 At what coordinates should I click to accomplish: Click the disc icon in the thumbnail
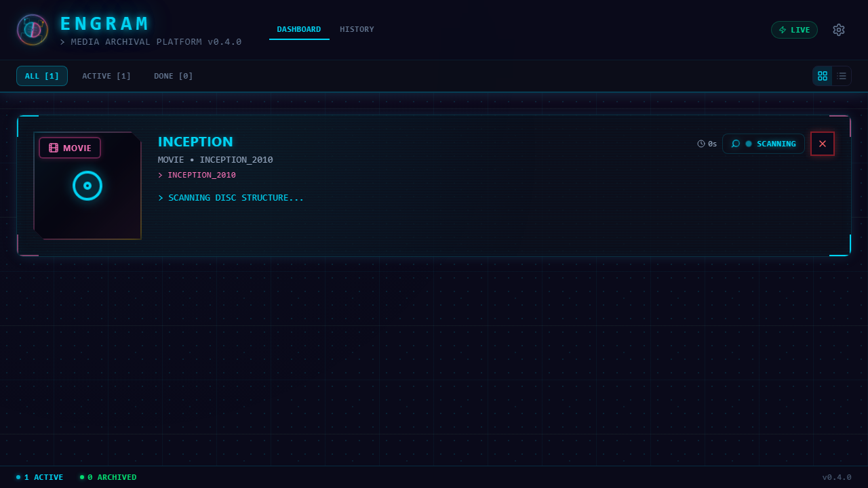pos(87,186)
